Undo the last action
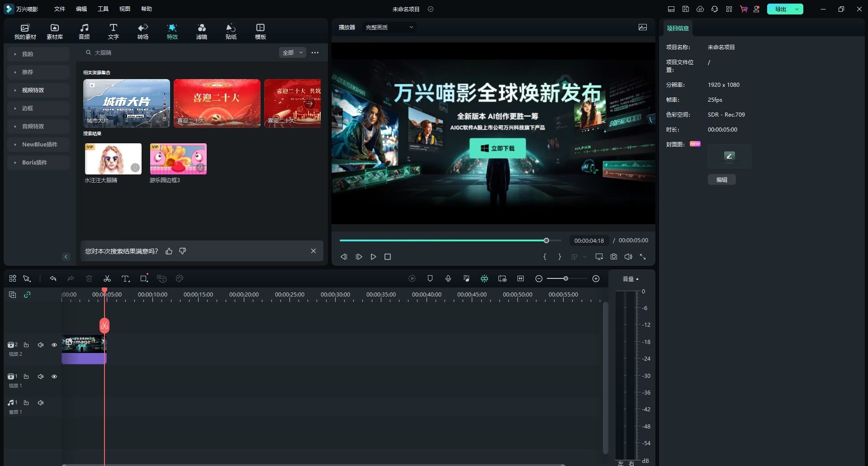Image resolution: width=868 pixels, height=466 pixels. tap(53, 279)
